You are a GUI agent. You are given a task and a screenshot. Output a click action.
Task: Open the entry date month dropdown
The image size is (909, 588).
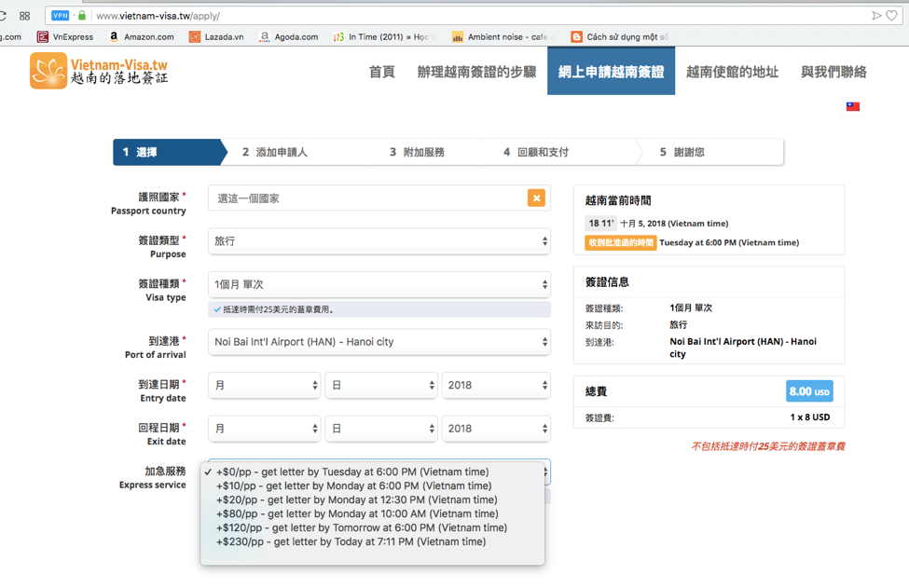click(x=264, y=385)
